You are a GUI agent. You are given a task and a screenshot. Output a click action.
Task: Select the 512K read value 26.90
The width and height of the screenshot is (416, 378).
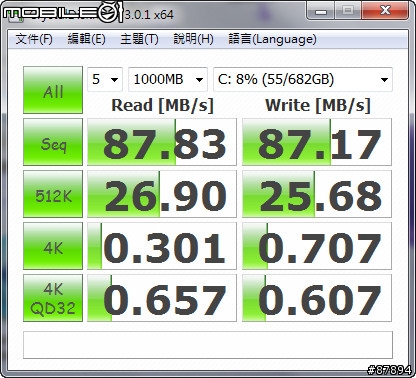click(162, 194)
